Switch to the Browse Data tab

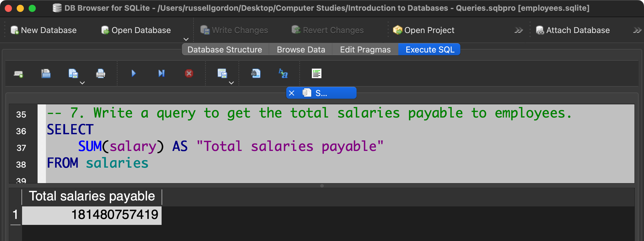tap(301, 50)
